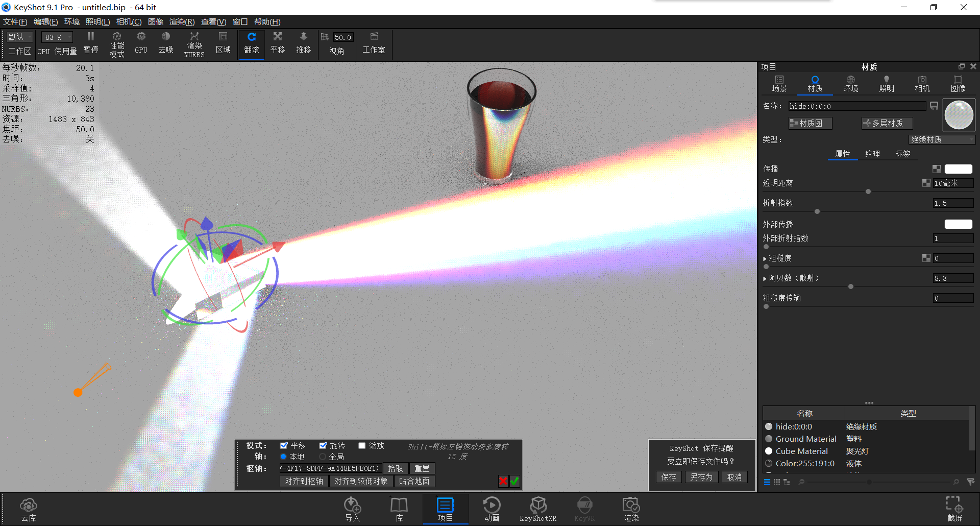Enable 去噪 (Denoise) in the toolbar
980x526 pixels.
point(165,43)
